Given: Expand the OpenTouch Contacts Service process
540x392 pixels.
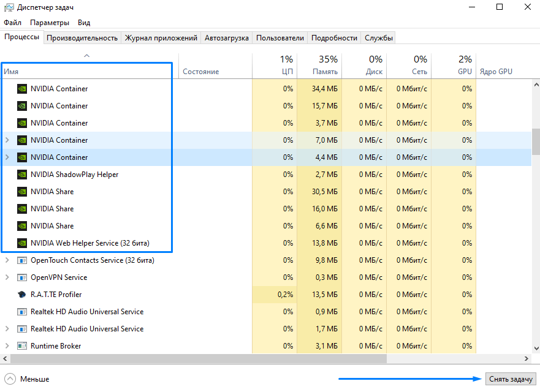Looking at the screenshot, I should 7,260.
